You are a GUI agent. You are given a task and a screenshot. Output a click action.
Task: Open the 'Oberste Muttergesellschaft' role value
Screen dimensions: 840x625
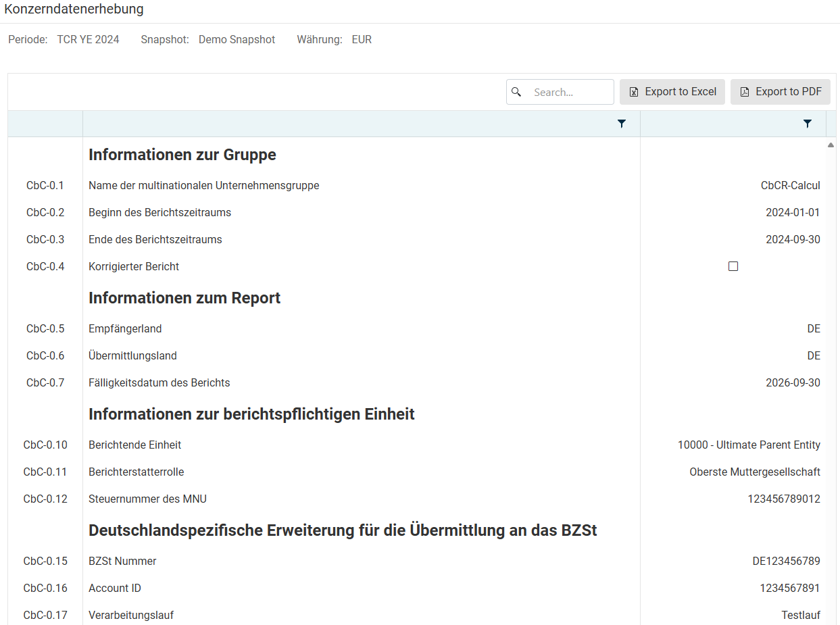(x=754, y=472)
